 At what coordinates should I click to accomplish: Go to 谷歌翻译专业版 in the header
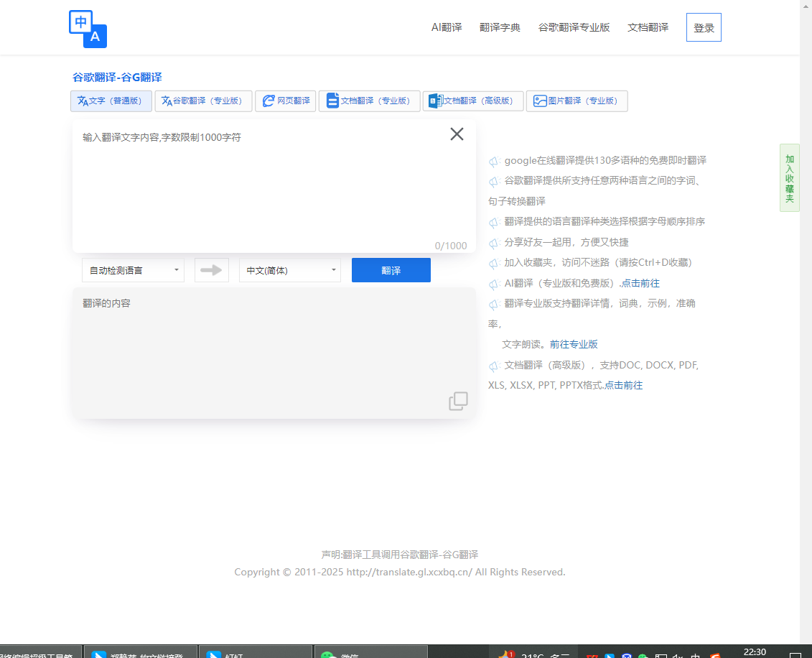[x=574, y=27]
